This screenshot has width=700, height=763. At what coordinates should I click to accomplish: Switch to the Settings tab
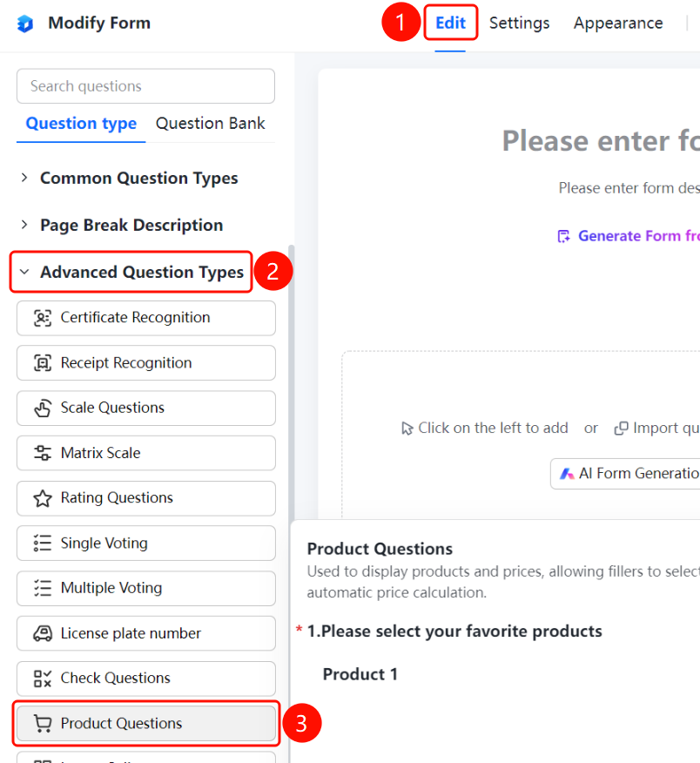point(519,23)
